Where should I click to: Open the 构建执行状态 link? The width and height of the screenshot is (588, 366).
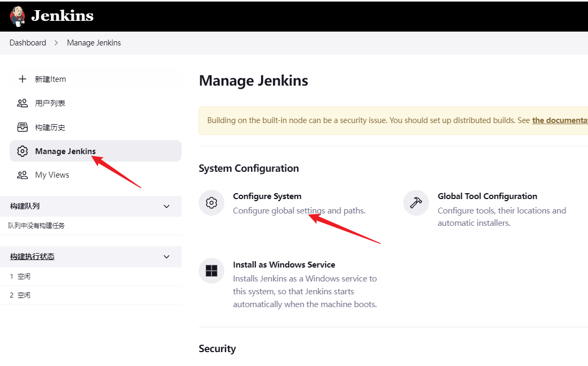click(x=32, y=257)
